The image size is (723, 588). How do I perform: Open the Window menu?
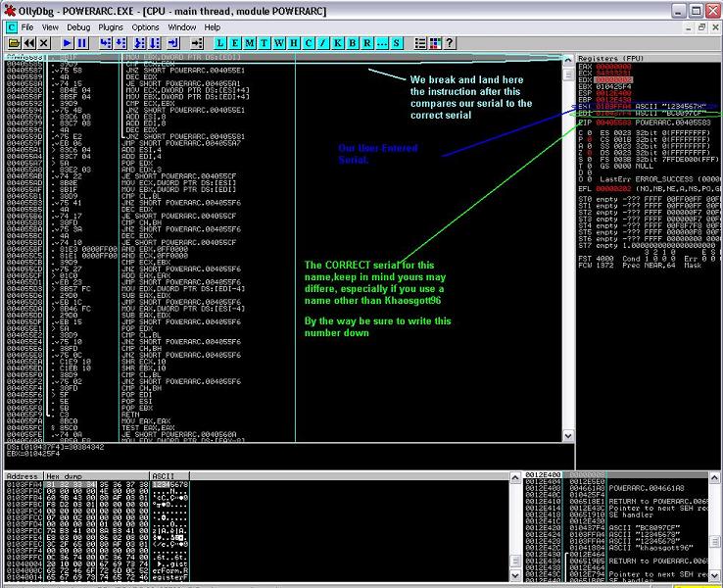181,27
